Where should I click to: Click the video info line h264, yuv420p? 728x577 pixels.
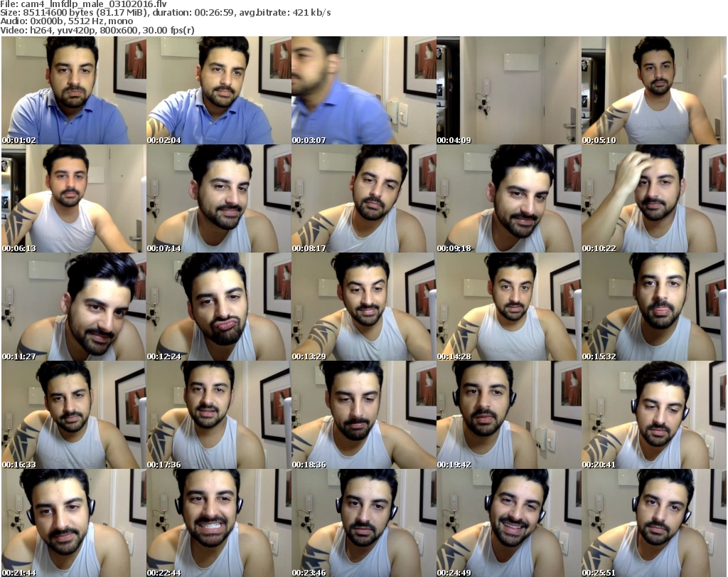tap(63, 30)
